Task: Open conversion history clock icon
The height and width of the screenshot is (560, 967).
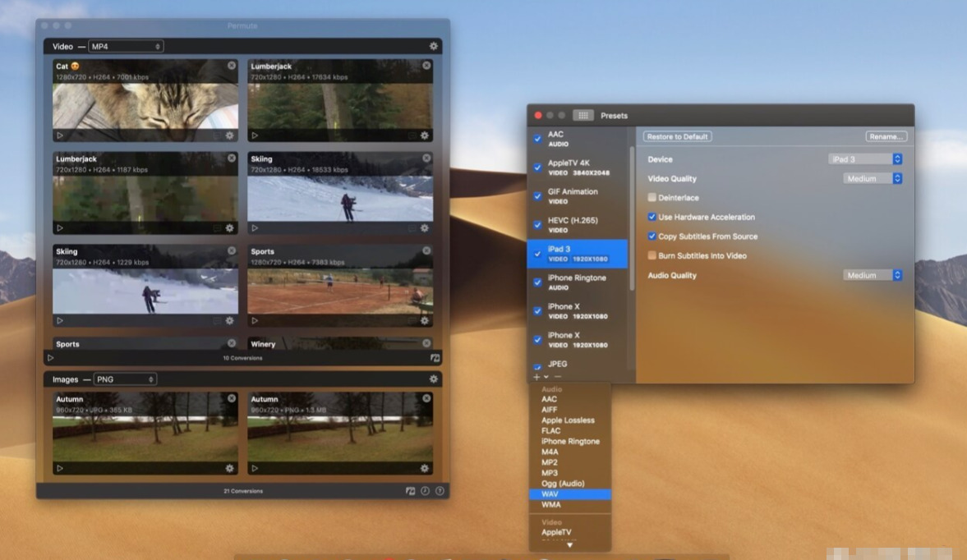Action: pos(425,491)
